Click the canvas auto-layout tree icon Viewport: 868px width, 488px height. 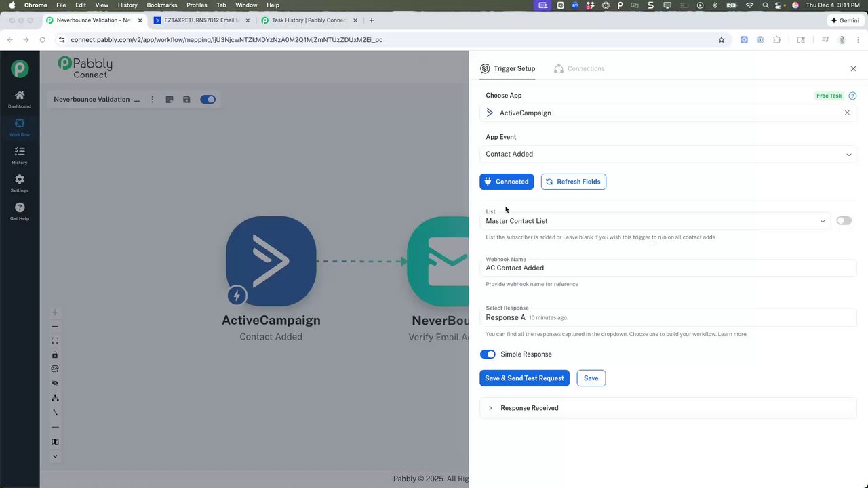tap(55, 398)
